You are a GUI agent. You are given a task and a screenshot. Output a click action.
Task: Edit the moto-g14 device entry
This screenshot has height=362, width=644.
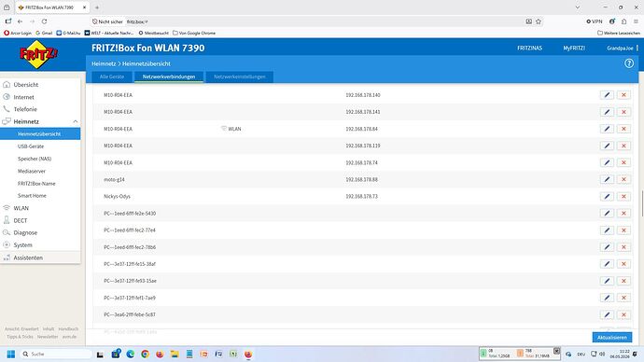(x=607, y=179)
